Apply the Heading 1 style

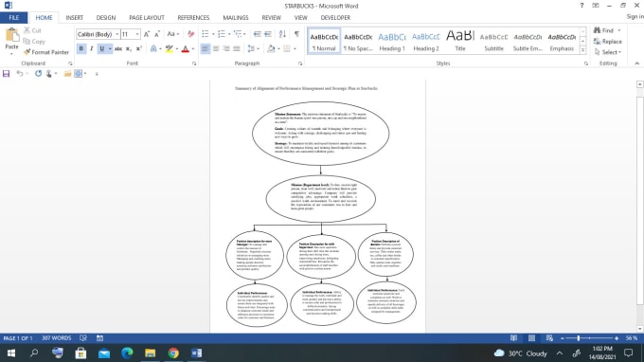point(392,41)
